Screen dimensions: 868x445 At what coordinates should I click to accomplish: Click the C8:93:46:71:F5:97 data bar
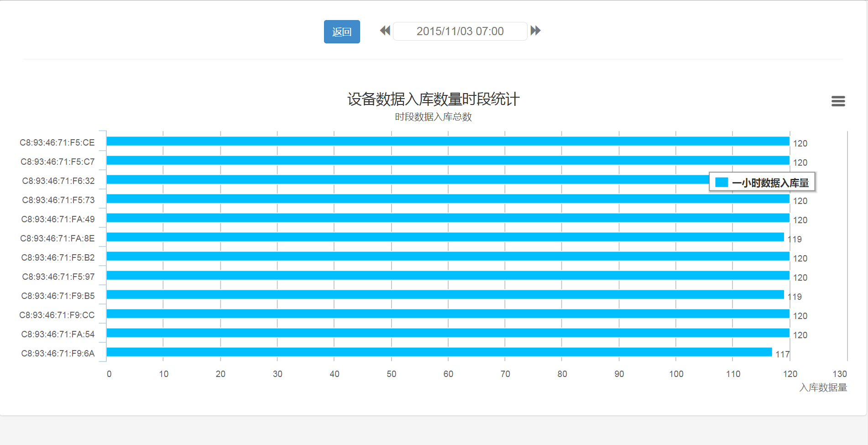(447, 276)
